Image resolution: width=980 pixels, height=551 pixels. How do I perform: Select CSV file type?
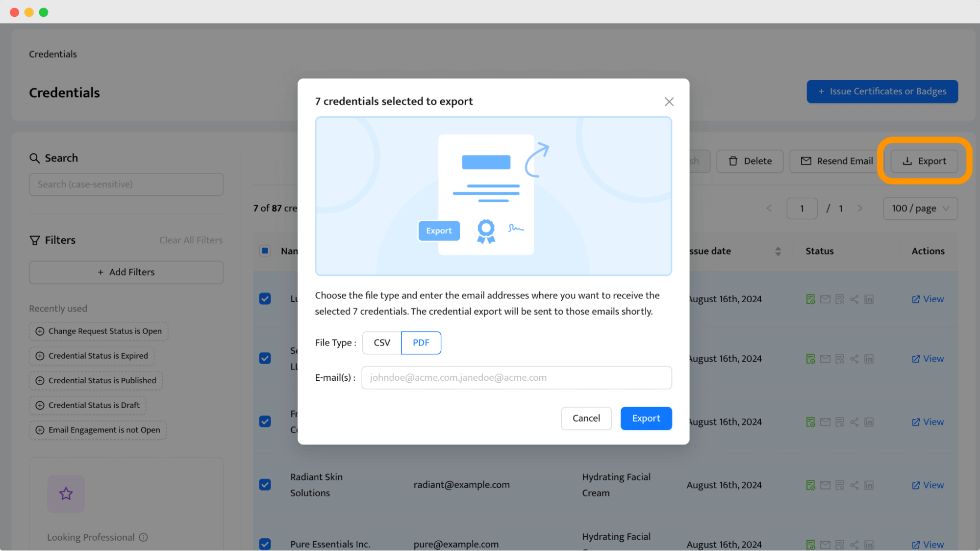[382, 342]
